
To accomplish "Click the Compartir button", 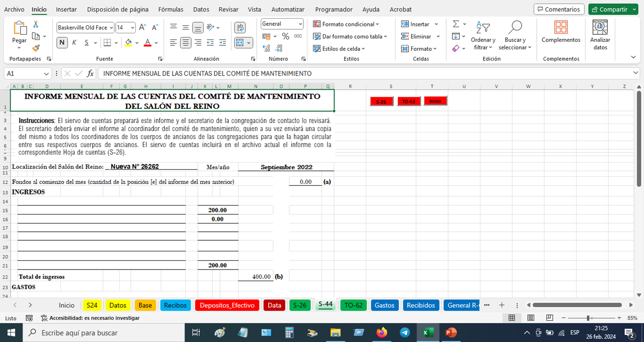I will pos(610,9).
